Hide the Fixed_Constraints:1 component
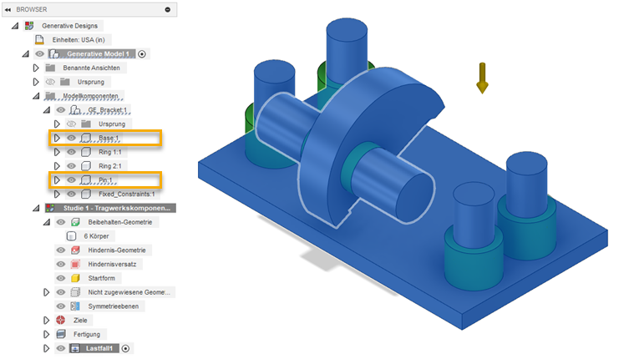 (71, 195)
